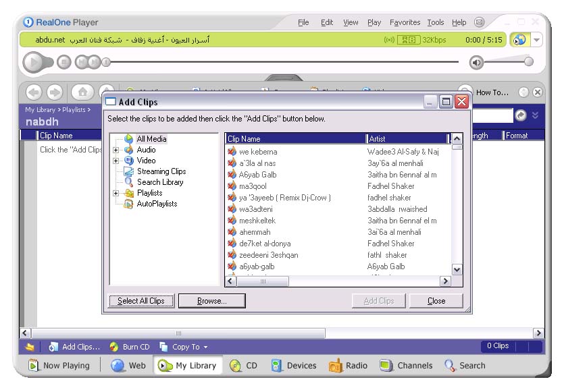Viewport: 564px width, 392px height.
Task: Open the Play menu
Action: (374, 23)
